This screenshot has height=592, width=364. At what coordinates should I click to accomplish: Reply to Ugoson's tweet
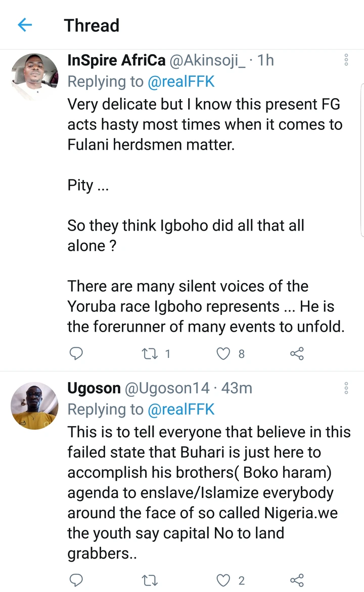pyautogui.click(x=75, y=580)
